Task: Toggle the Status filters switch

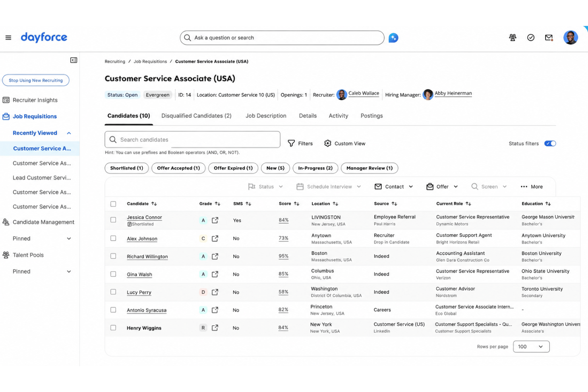Action: click(x=550, y=143)
